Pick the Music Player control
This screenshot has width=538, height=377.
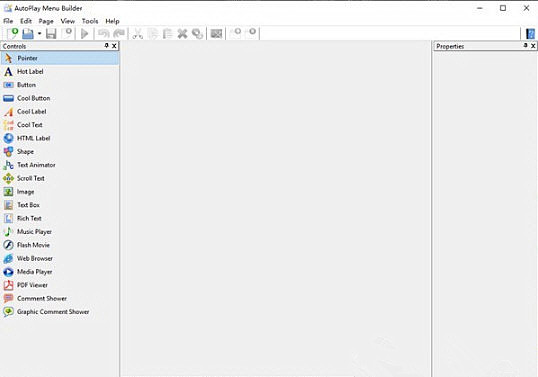pyautogui.click(x=27, y=232)
